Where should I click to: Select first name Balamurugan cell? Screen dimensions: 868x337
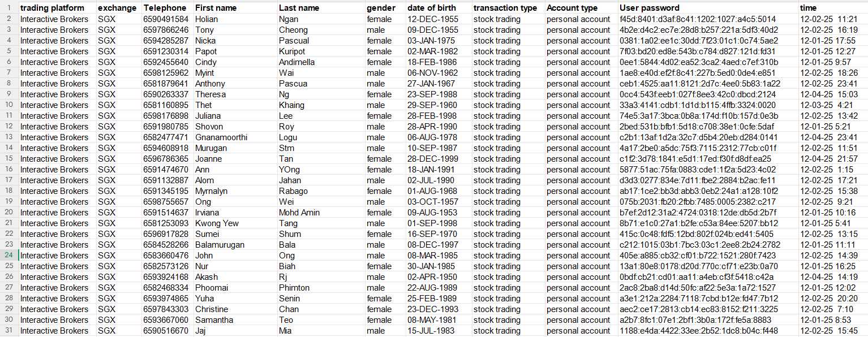[234, 245]
